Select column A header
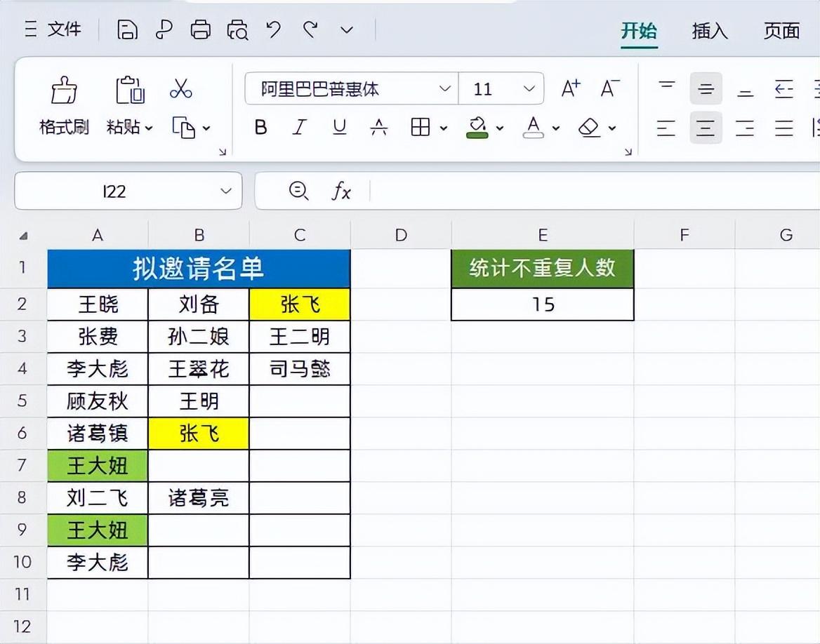 [98, 235]
